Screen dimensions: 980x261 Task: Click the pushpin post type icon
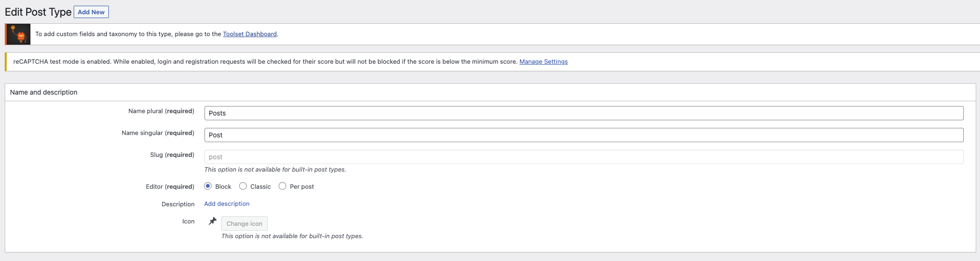213,221
